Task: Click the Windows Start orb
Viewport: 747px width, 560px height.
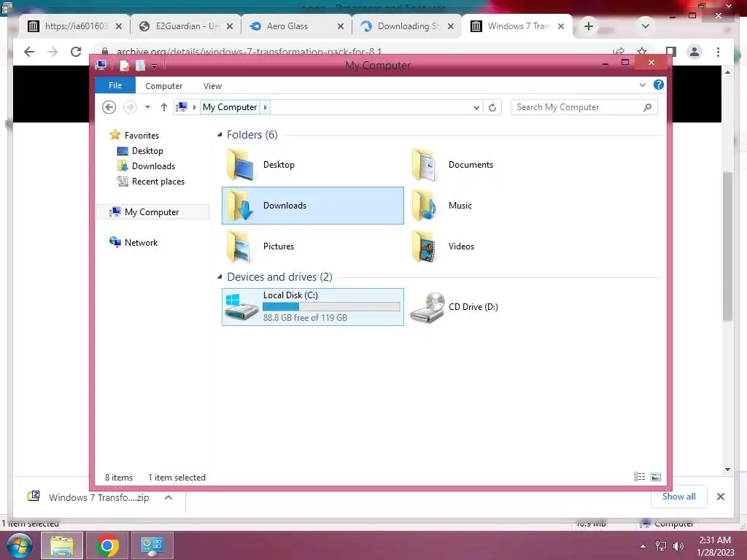Action: coord(20,545)
